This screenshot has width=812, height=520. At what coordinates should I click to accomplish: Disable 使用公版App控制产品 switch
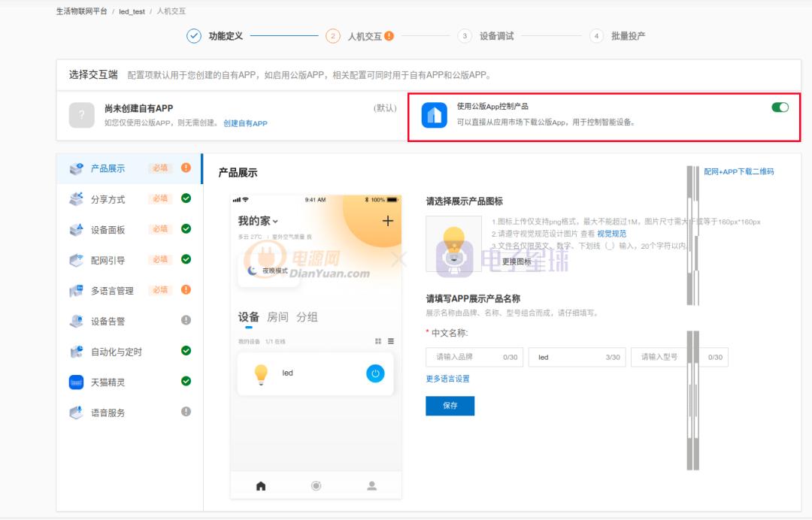pos(780,107)
